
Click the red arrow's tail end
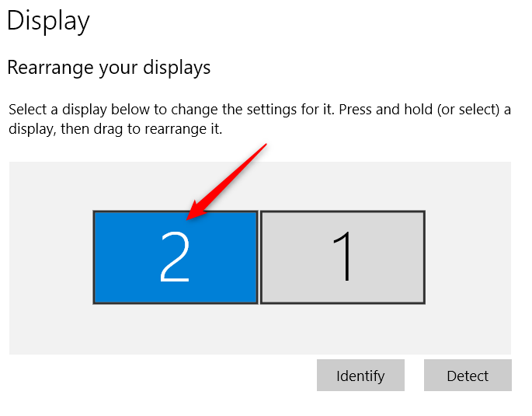pos(265,145)
